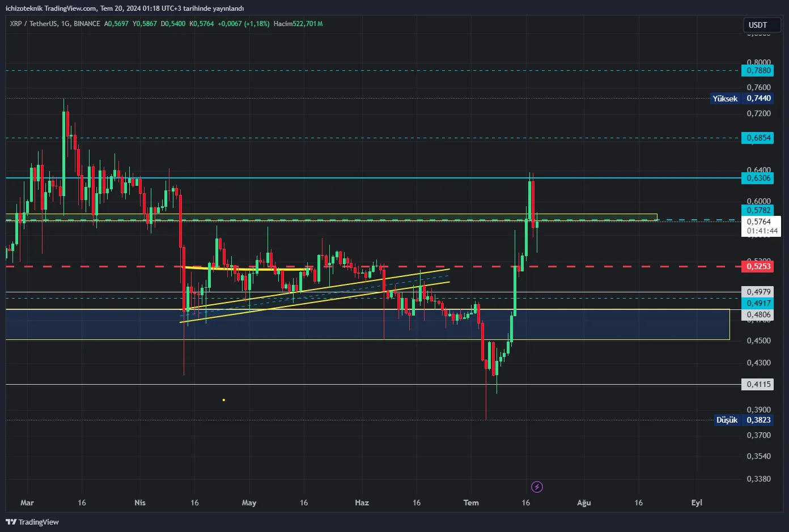The width and height of the screenshot is (789, 532).
Task: Click the 0,7880 price label
Action: pyautogui.click(x=757, y=70)
